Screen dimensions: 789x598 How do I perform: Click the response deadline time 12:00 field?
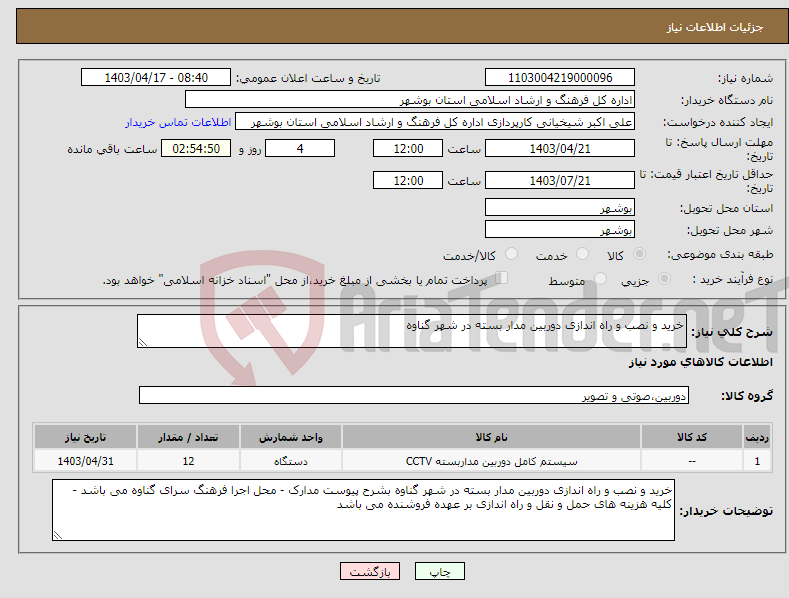(x=408, y=148)
